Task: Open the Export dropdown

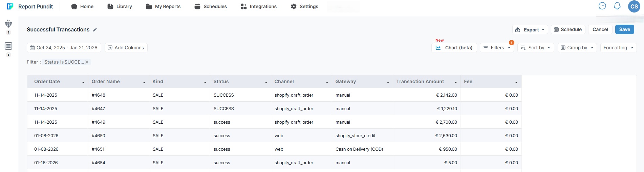Action: (530, 30)
